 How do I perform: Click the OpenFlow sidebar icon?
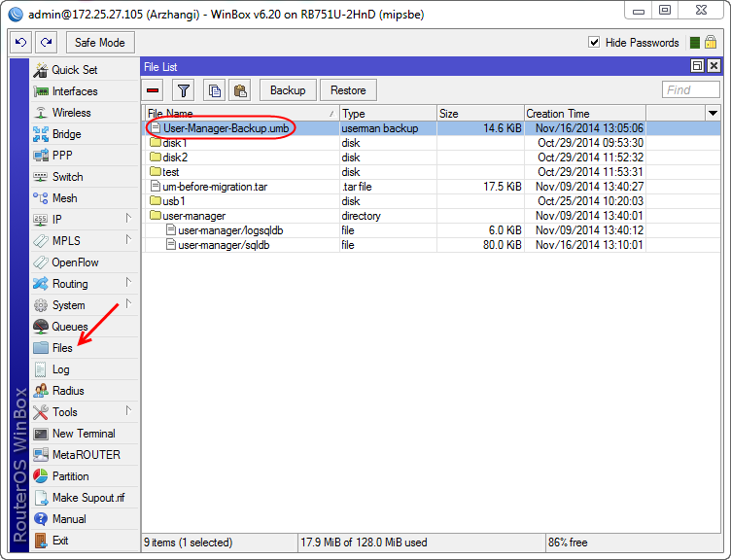tap(41, 262)
